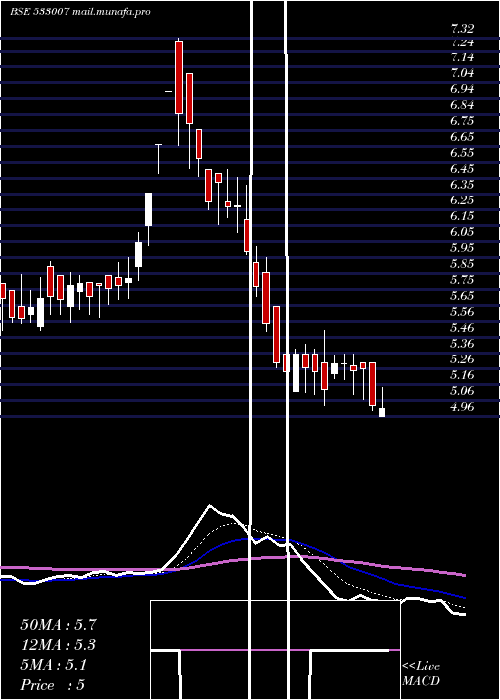Click the BSE 533007 chart title
Viewport: 500px width, 700px height.
[39, 12]
